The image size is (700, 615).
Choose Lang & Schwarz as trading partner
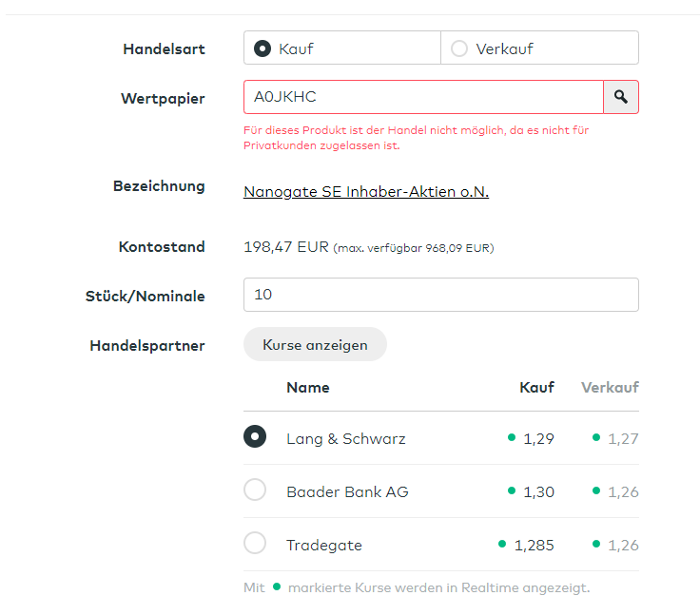pyautogui.click(x=255, y=436)
